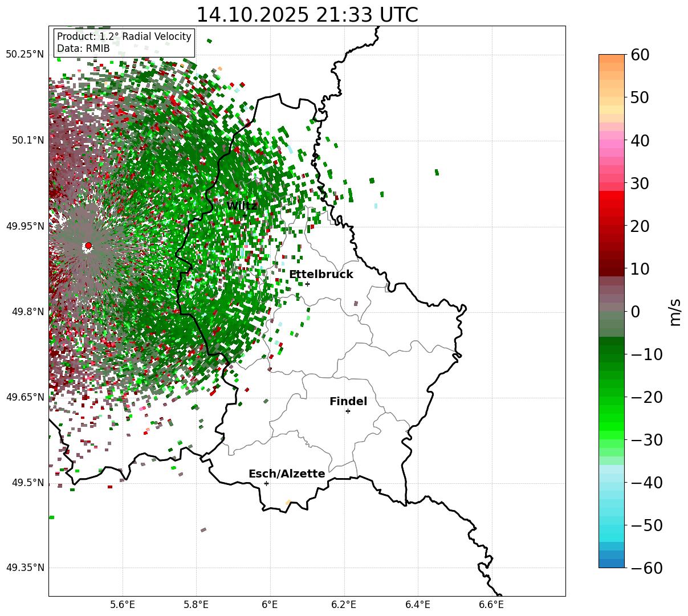Click the Esch/Alzette station cross marker
Screen dimensions: 688x616
[x=266, y=483]
